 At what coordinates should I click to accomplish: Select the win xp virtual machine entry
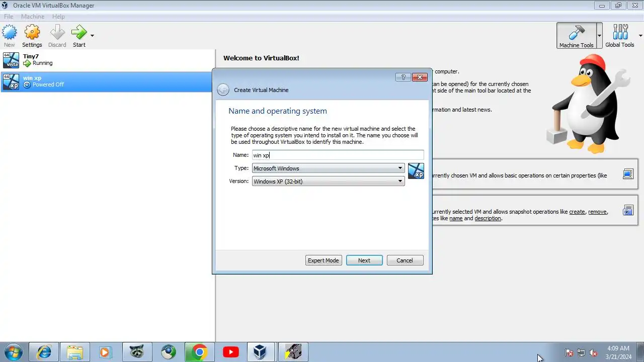[107, 81]
